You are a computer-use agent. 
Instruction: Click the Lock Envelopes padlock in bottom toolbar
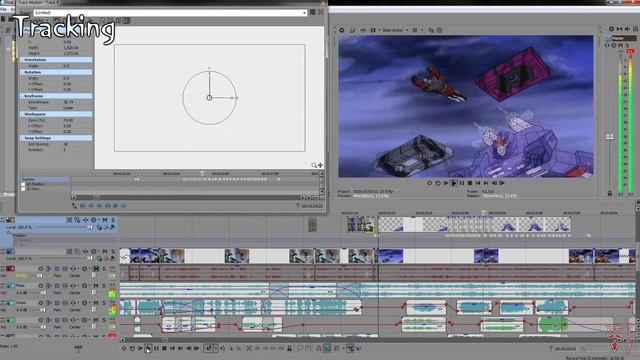click(x=289, y=348)
